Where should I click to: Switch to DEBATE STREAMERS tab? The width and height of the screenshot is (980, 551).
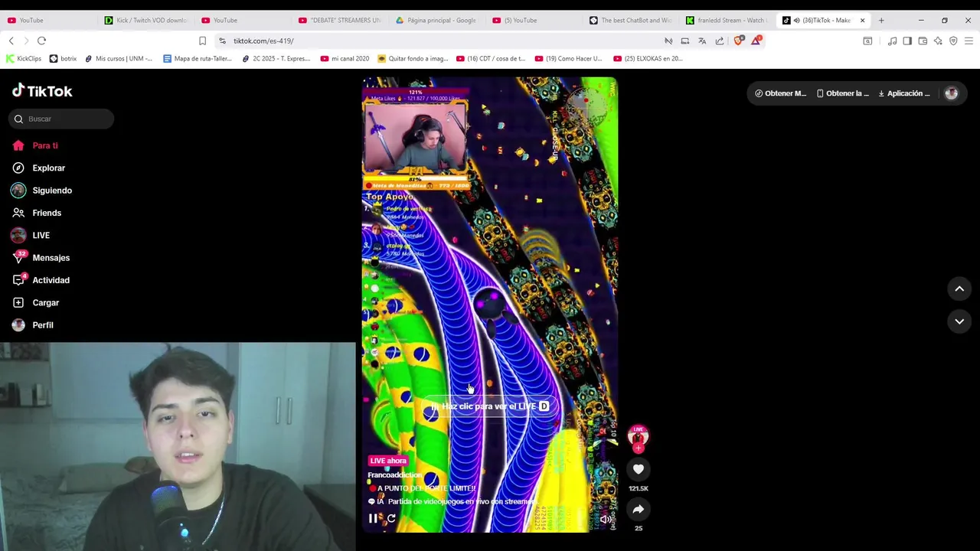tap(340, 20)
